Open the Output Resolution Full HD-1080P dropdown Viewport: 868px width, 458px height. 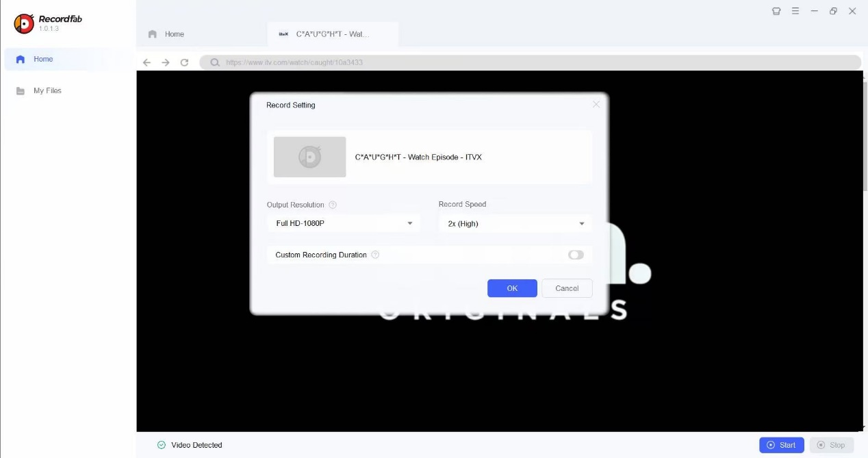click(344, 223)
